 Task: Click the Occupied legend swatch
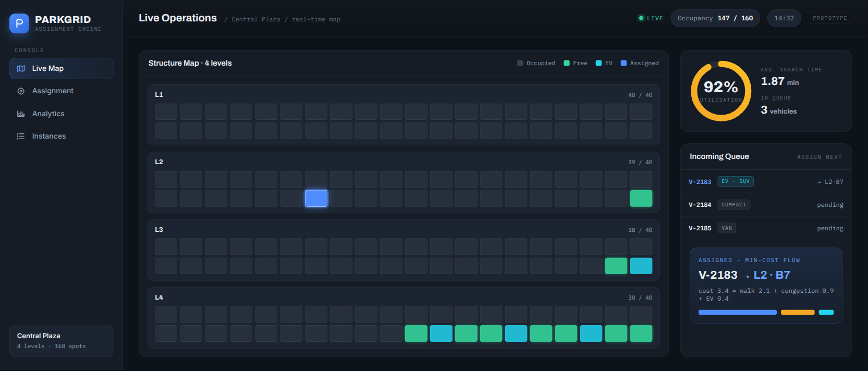click(x=520, y=63)
